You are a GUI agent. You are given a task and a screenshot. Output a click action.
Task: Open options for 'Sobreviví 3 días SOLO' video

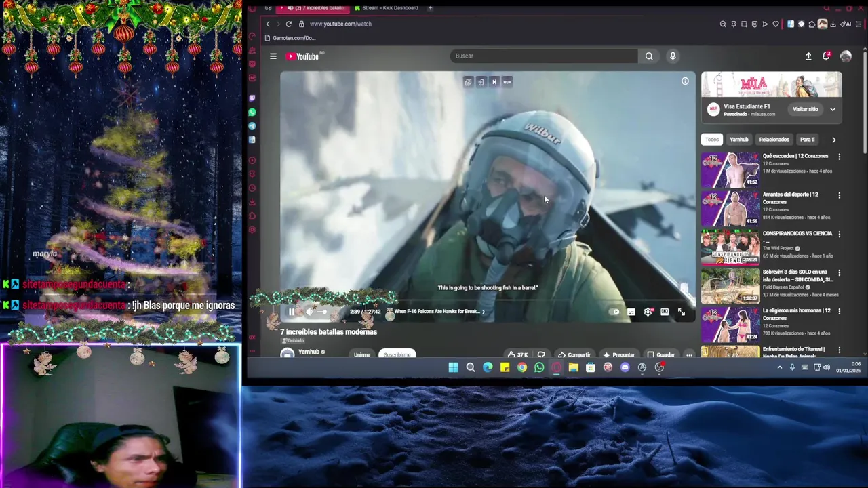point(839,272)
